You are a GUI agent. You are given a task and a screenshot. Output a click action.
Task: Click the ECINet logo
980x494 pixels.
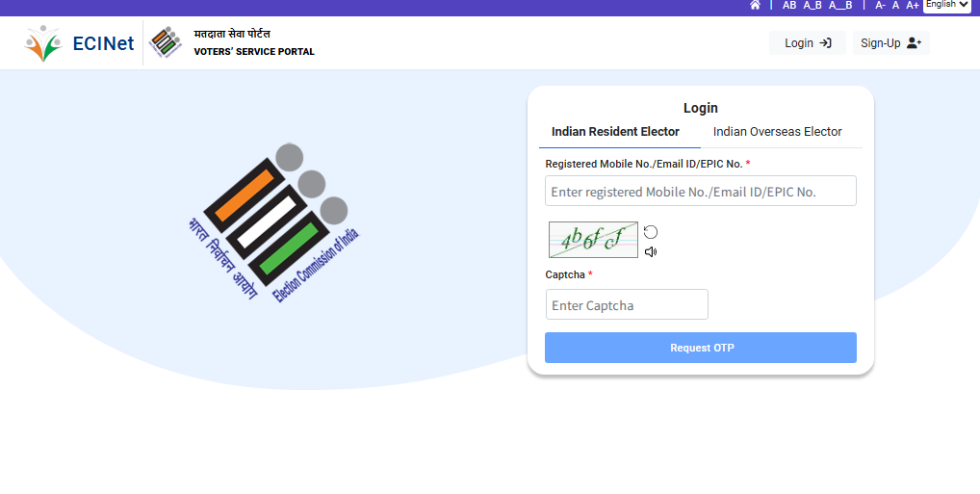79,43
